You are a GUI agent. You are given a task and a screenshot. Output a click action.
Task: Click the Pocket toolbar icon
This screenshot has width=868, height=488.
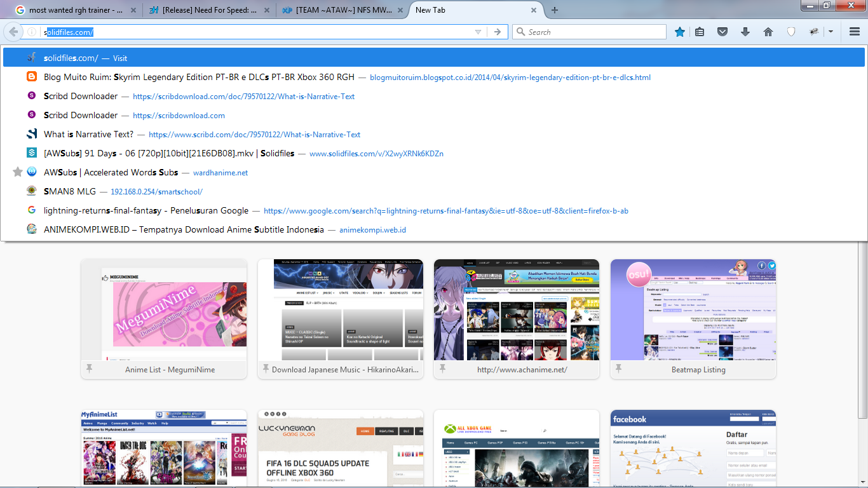(722, 32)
